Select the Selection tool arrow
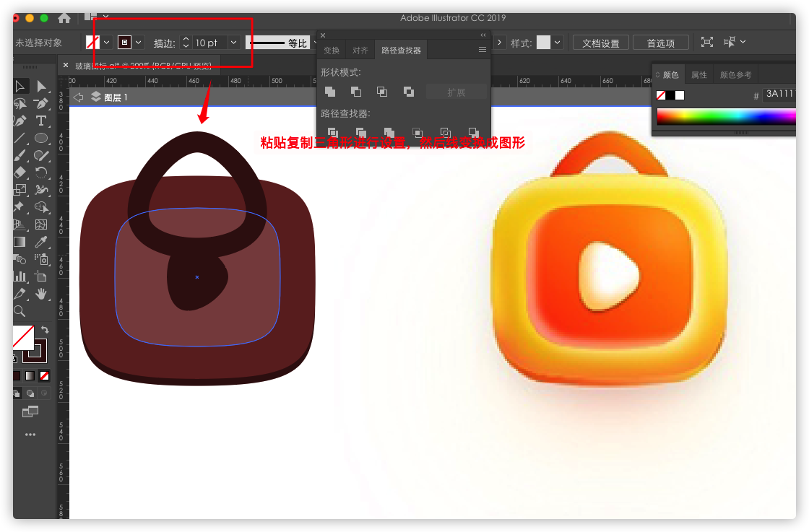809x532 pixels. click(x=20, y=86)
